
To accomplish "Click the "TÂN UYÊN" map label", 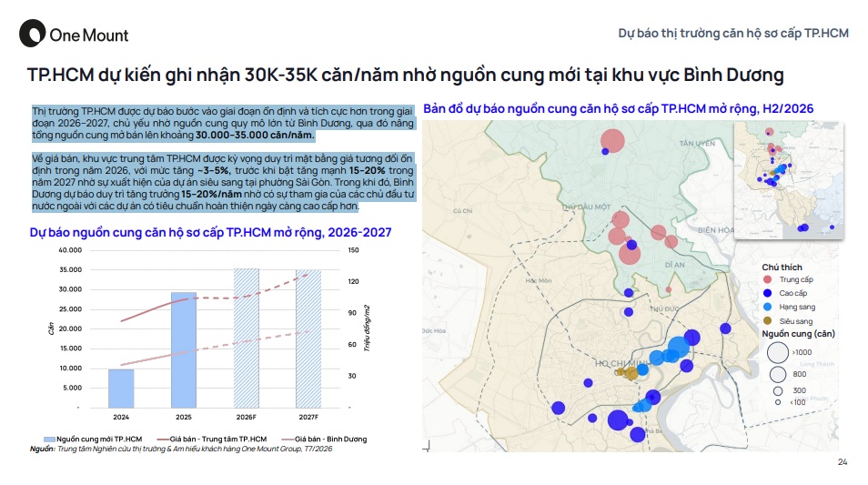I will click(x=697, y=144).
